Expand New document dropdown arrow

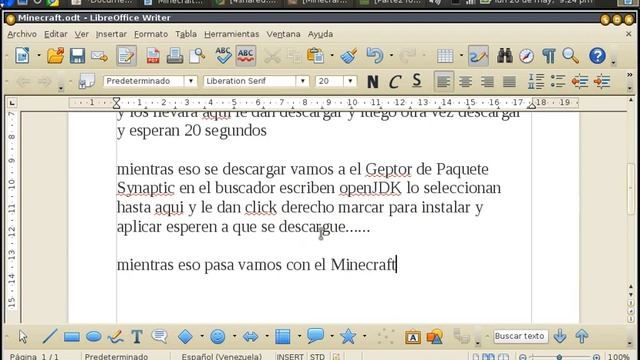(39, 56)
